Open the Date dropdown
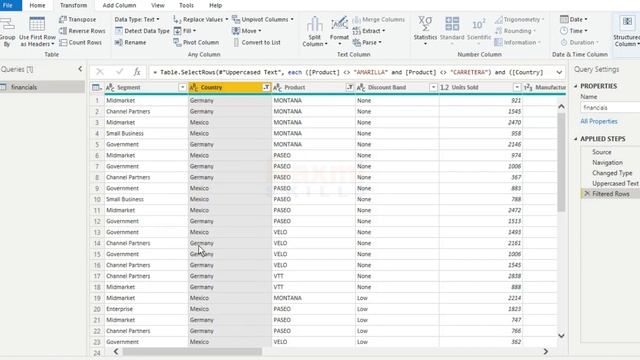 [574, 19]
